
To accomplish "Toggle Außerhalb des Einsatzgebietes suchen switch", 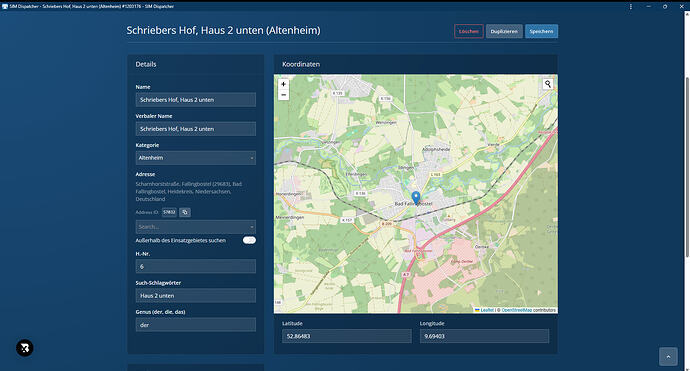I will 249,240.
